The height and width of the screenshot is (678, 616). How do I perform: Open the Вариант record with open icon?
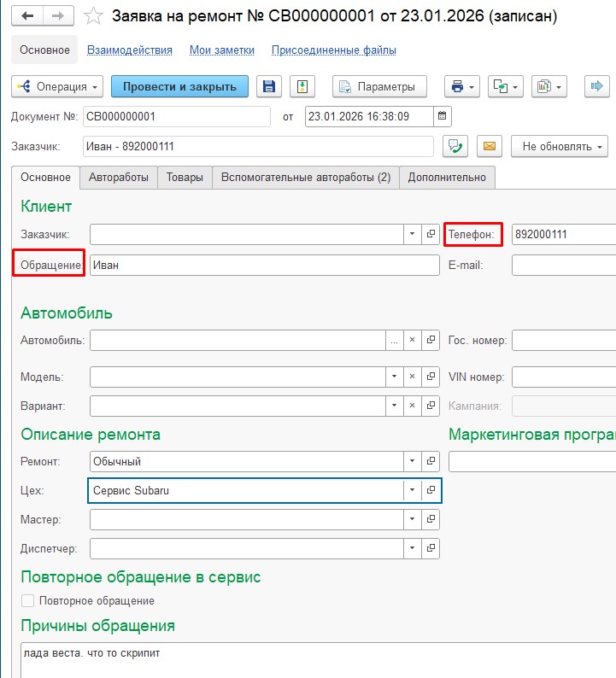(x=431, y=406)
